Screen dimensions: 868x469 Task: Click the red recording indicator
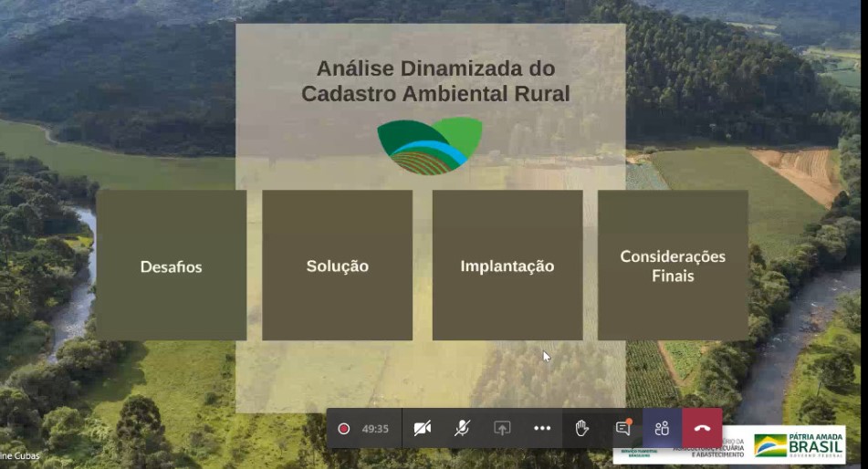click(x=344, y=428)
